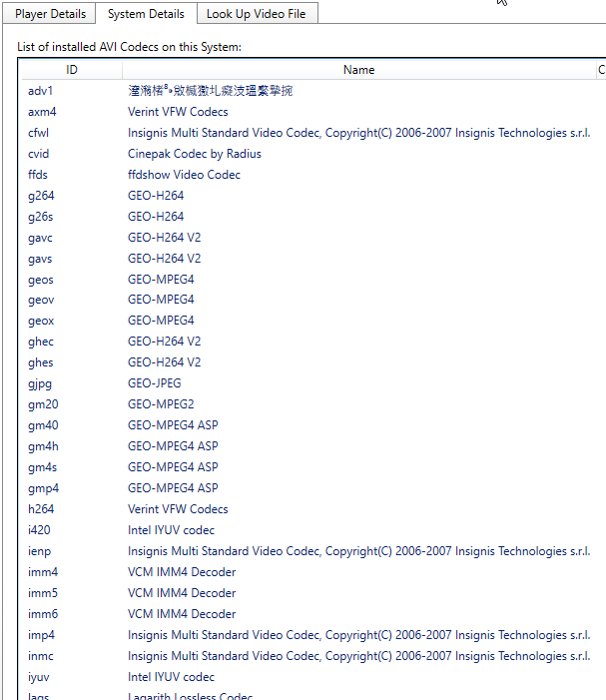Select the Cinepak Codec by Radius entry

coord(195,154)
